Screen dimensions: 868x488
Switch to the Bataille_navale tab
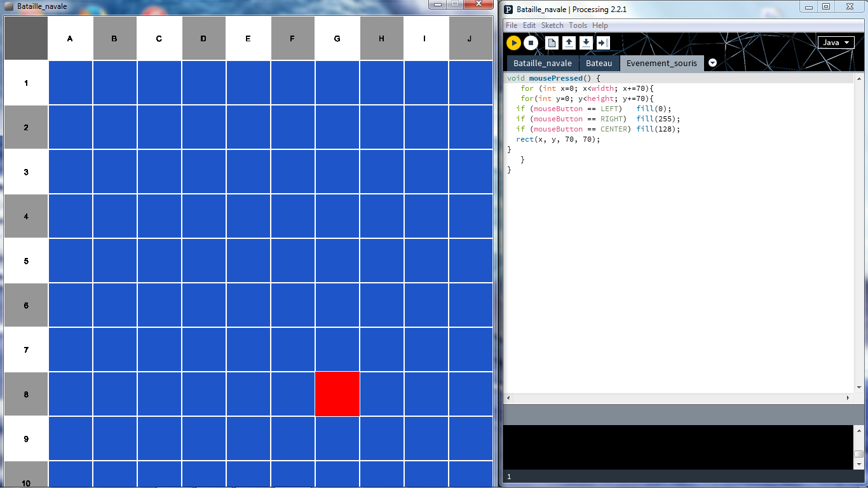(542, 64)
